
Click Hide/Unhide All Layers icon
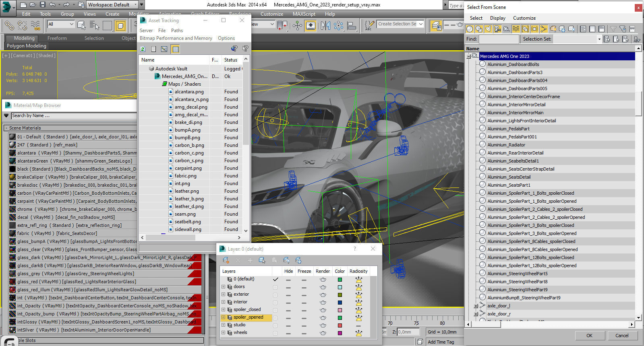[x=286, y=260]
